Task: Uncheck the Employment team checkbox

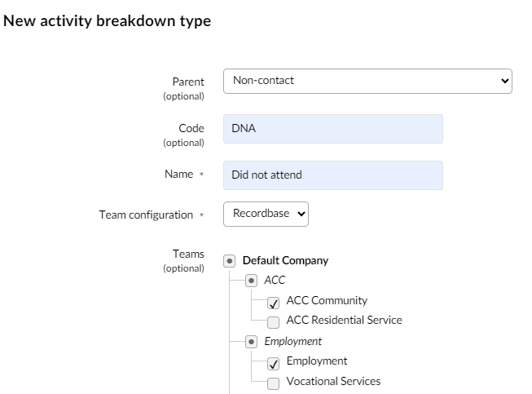Action: 273,364
